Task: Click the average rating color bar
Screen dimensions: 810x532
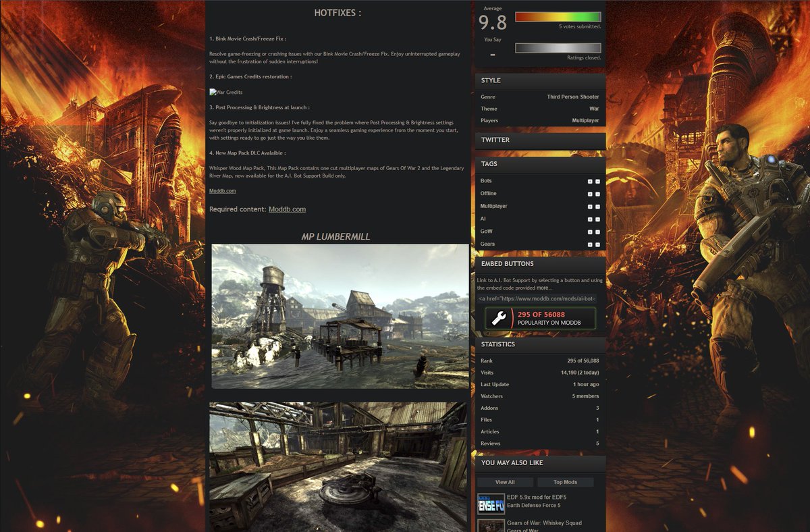Action: tap(558, 17)
